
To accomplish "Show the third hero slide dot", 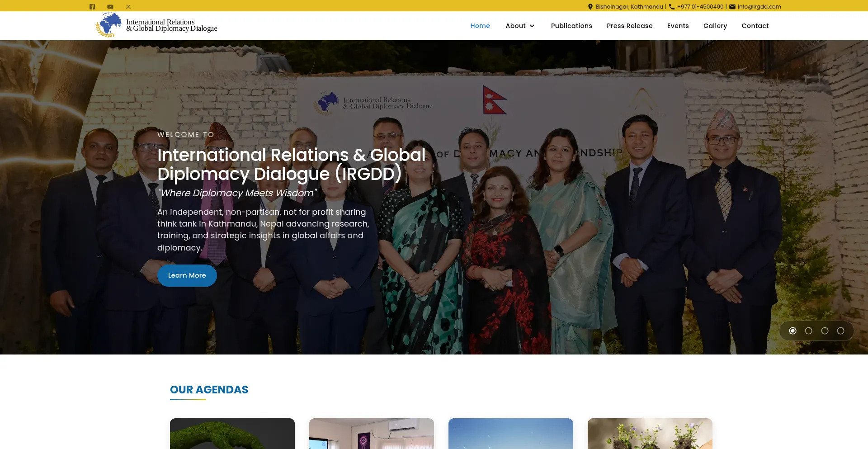I will (825, 331).
